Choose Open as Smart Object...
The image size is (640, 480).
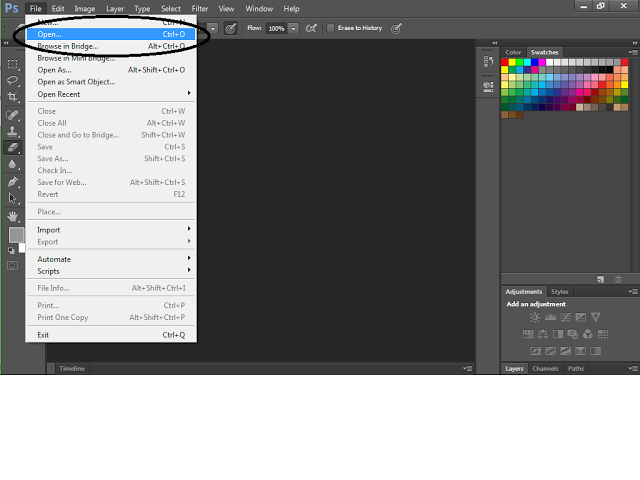111,82
